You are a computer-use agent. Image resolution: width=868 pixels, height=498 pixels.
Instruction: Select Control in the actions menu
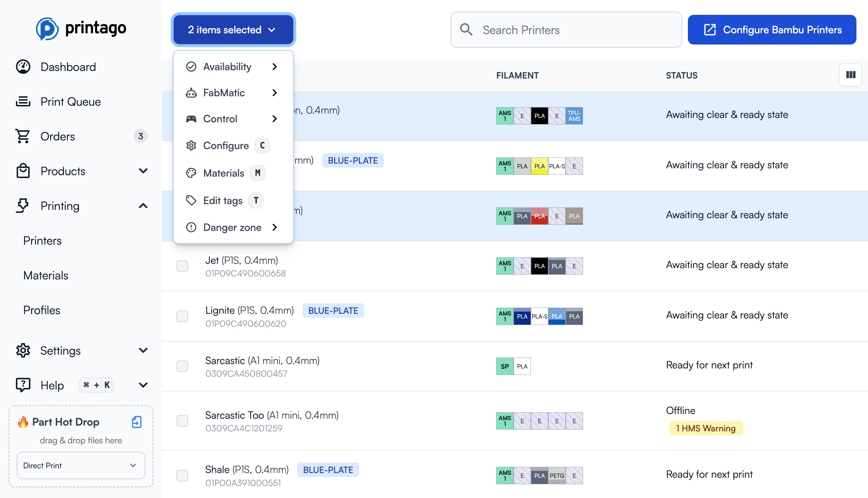coord(221,119)
